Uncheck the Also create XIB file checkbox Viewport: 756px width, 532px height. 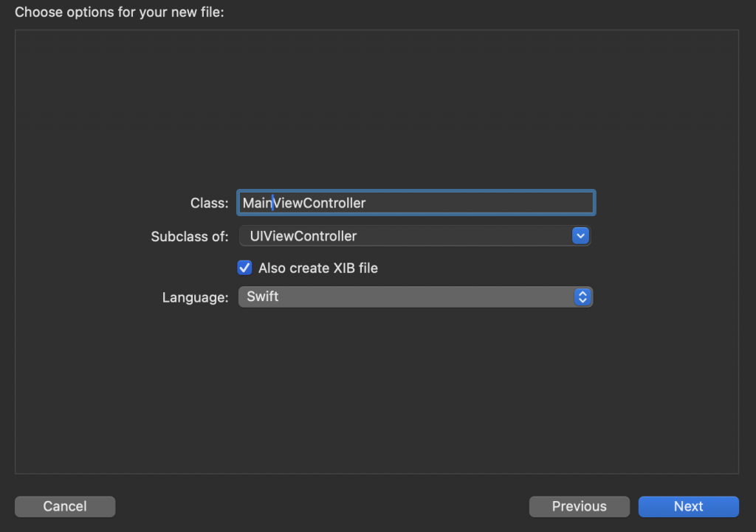coord(244,268)
